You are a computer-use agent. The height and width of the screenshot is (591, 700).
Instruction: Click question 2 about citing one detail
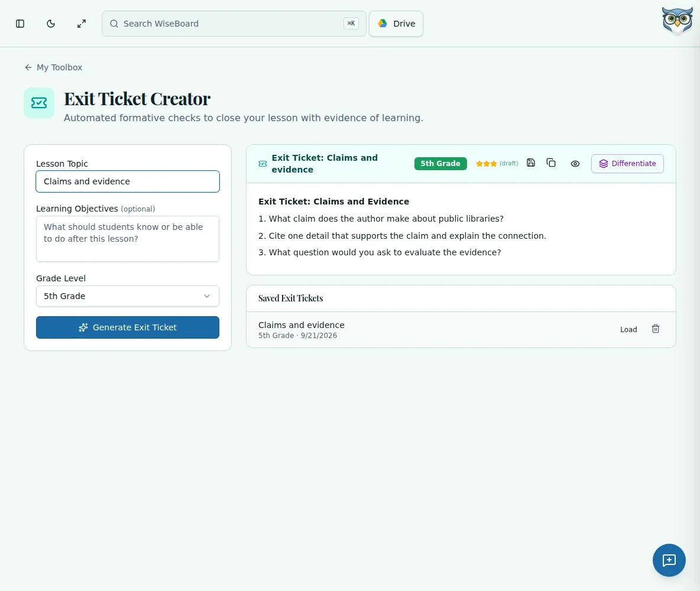(x=402, y=236)
